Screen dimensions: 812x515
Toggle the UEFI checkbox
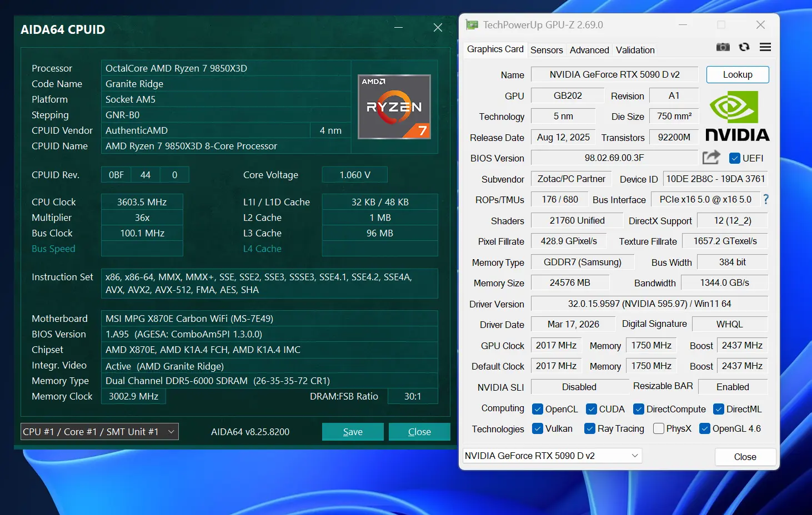(734, 158)
